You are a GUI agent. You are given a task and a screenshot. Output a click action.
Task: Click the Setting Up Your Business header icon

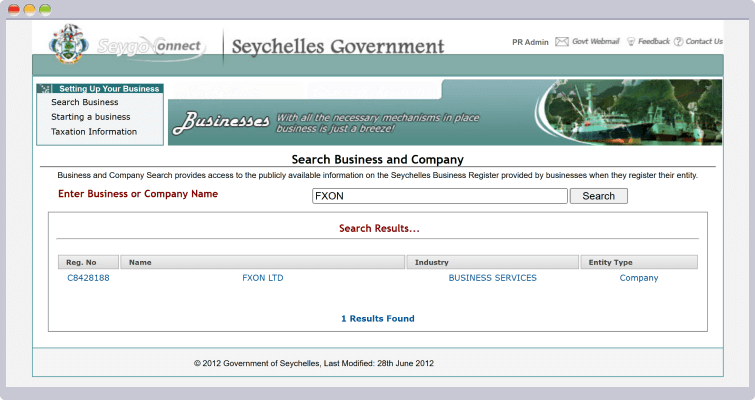(46, 89)
